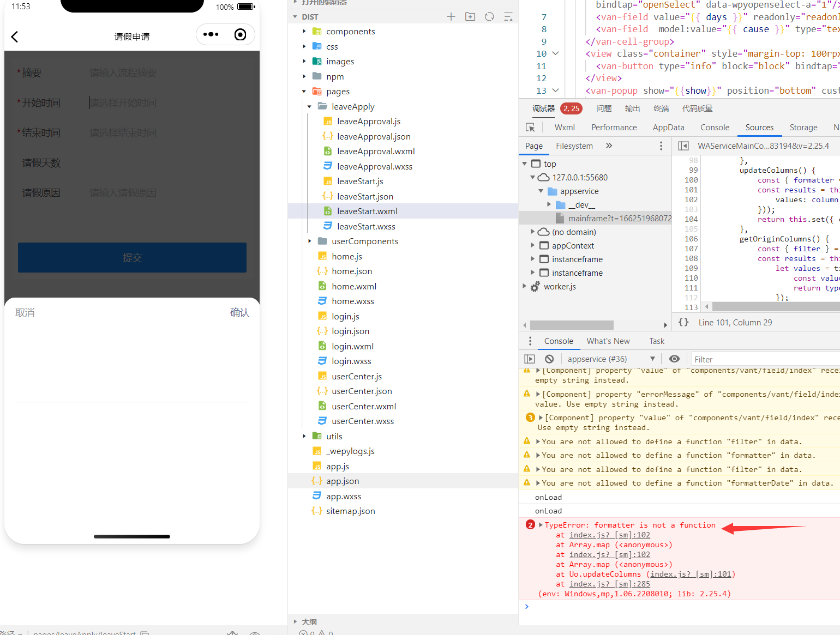Image resolution: width=840 pixels, height=635 pixels.
Task: Expand the TypeError formatter error message
Action: tap(541, 525)
